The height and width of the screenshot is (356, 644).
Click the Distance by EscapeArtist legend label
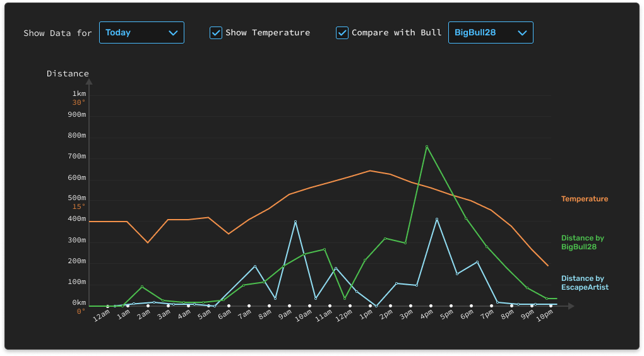[585, 283]
